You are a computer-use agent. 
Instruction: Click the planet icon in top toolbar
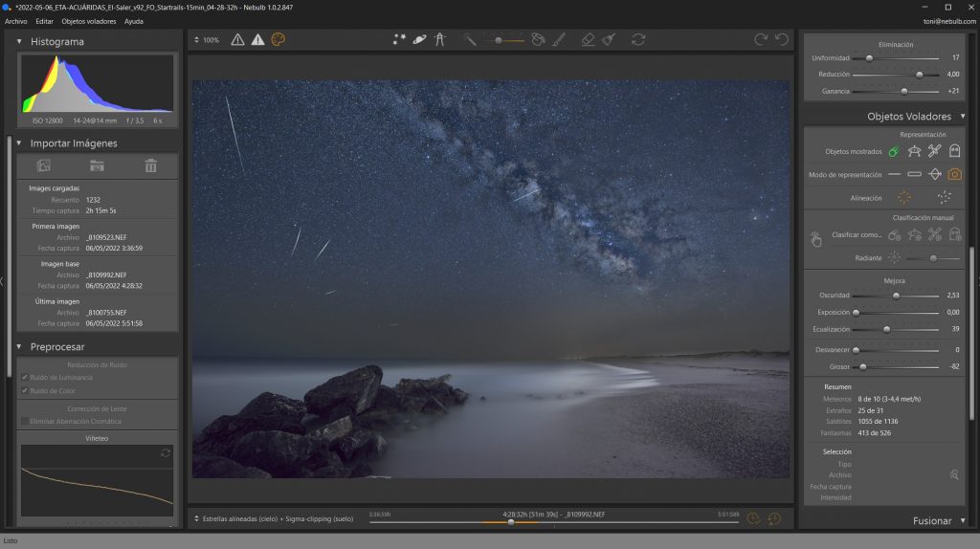(419, 39)
